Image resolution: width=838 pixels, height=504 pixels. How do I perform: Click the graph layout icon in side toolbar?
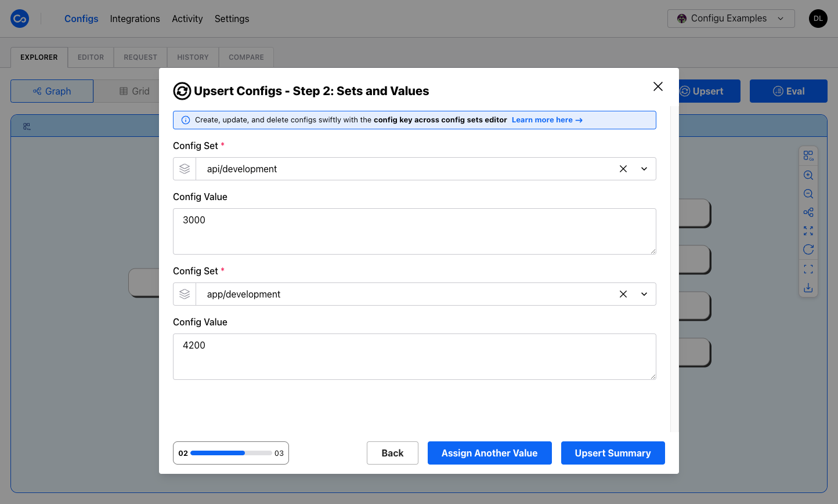(x=808, y=212)
